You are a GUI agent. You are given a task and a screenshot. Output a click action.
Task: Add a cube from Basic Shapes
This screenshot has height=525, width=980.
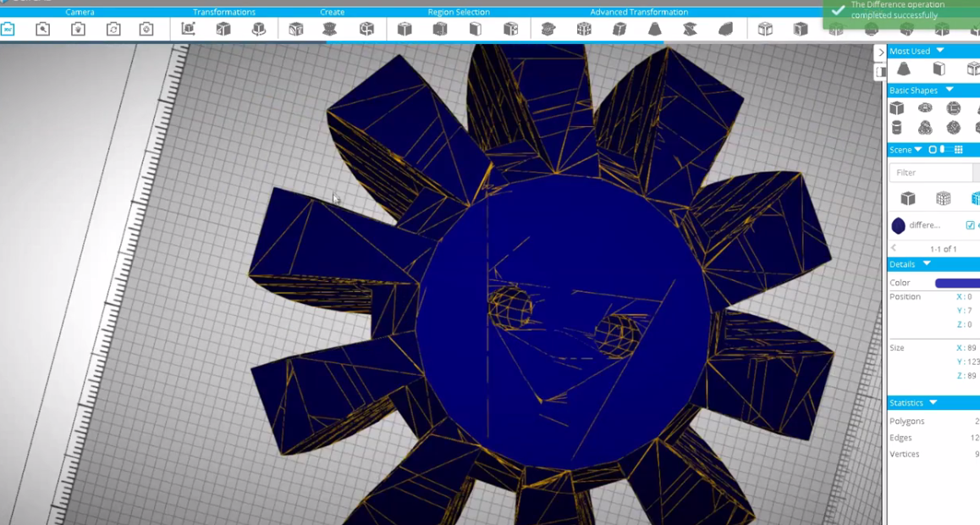(897, 108)
